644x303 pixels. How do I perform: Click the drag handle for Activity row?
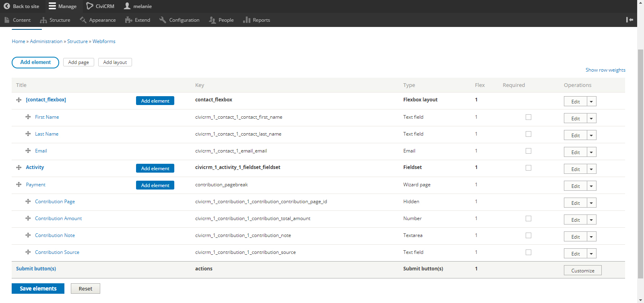19,167
